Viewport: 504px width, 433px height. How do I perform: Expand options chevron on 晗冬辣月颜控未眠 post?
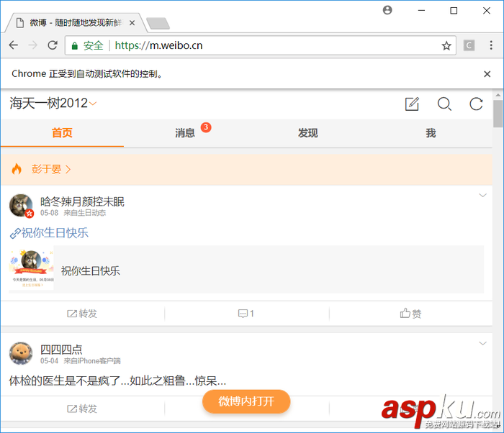pyautogui.click(x=482, y=196)
